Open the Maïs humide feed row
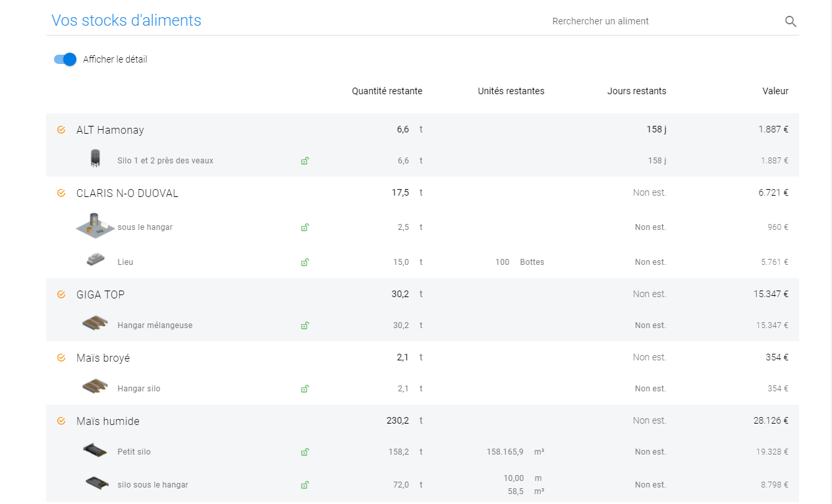Viewport: 832px width, 504px height. [422, 421]
